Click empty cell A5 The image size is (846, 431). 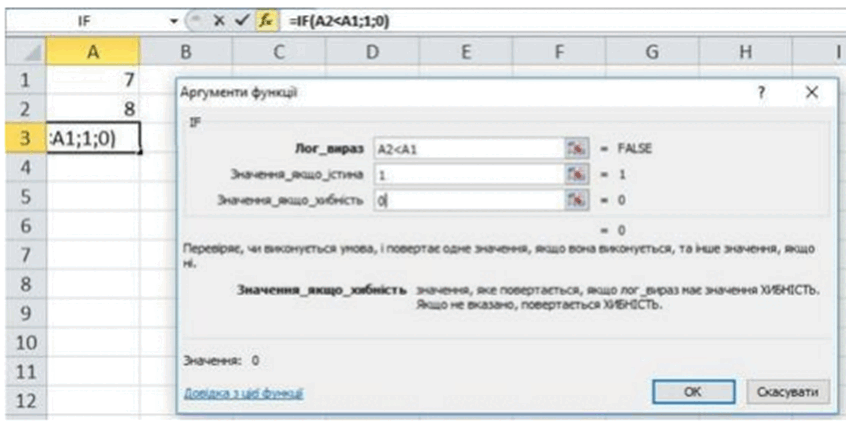point(93,197)
